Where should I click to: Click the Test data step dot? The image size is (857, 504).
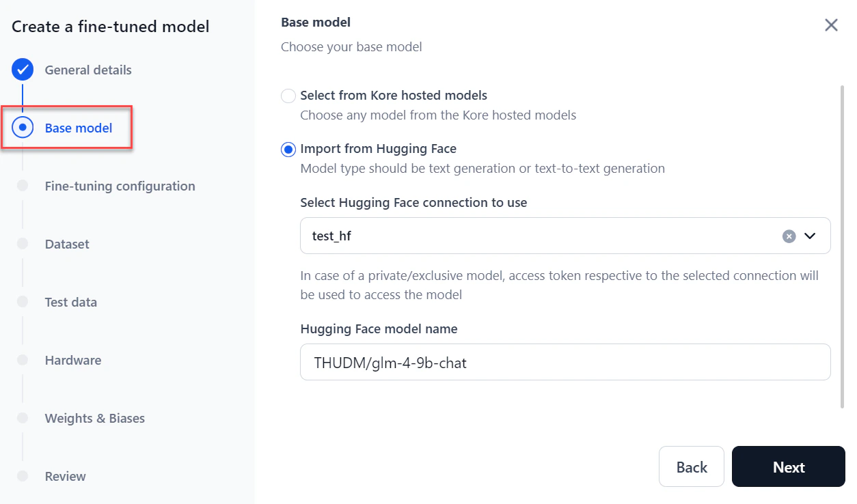click(x=23, y=302)
